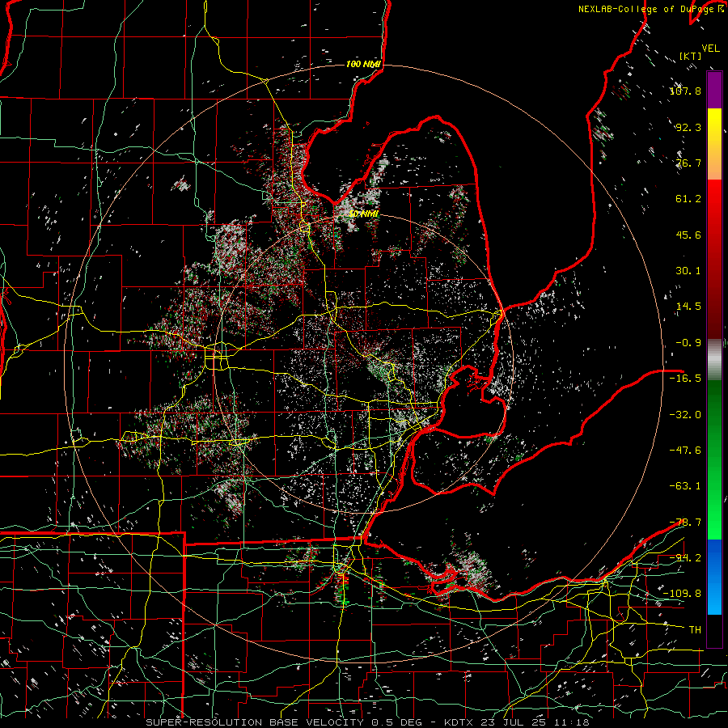The height and width of the screenshot is (728, 728).
Task: Click the 100 NMI range ring label
Action: pos(363,64)
